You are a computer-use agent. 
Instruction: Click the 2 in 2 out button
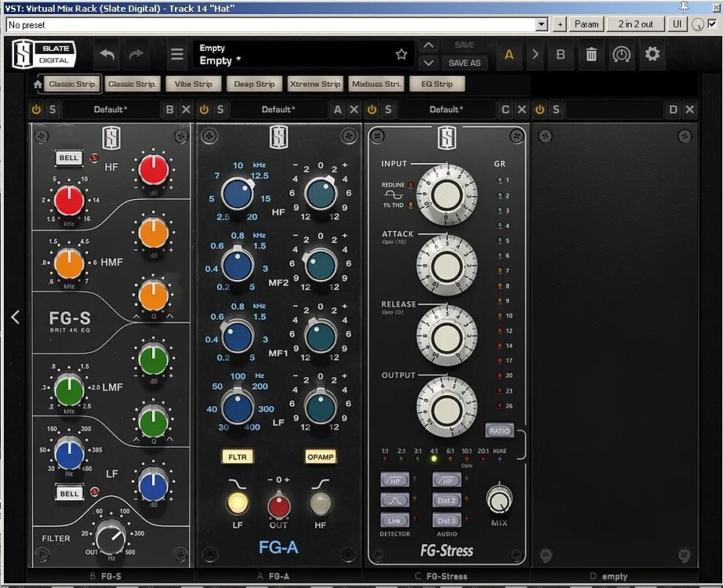pyautogui.click(x=635, y=24)
